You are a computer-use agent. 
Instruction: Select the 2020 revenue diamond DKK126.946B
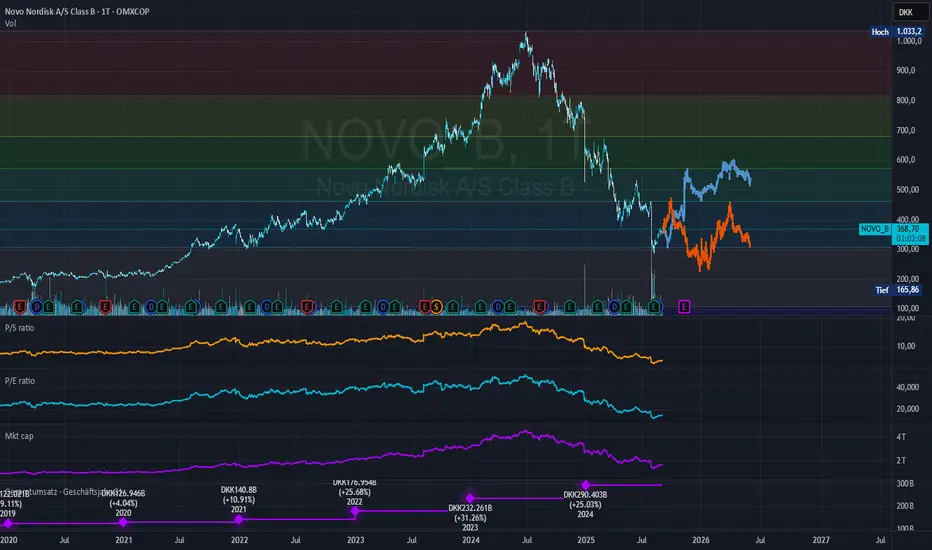click(123, 522)
